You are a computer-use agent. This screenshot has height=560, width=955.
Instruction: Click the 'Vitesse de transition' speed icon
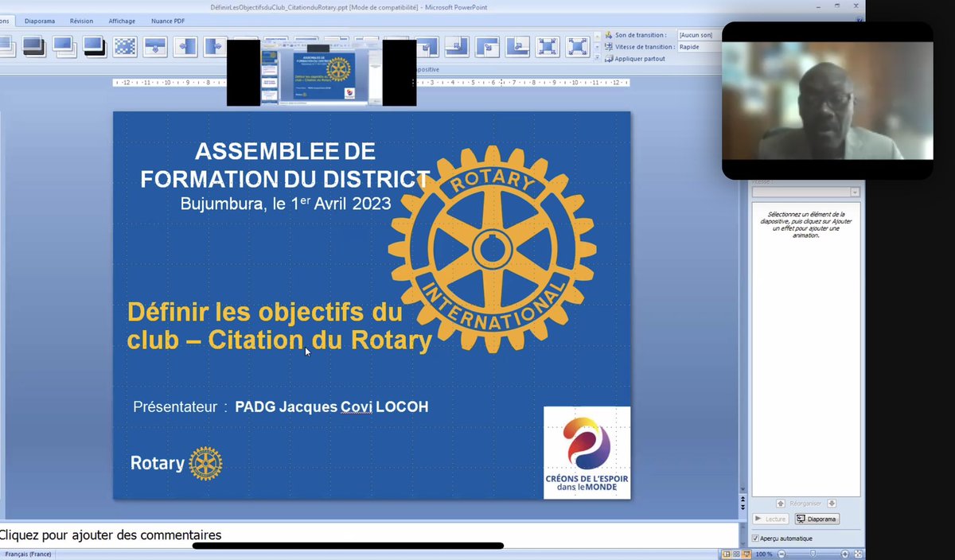click(609, 46)
